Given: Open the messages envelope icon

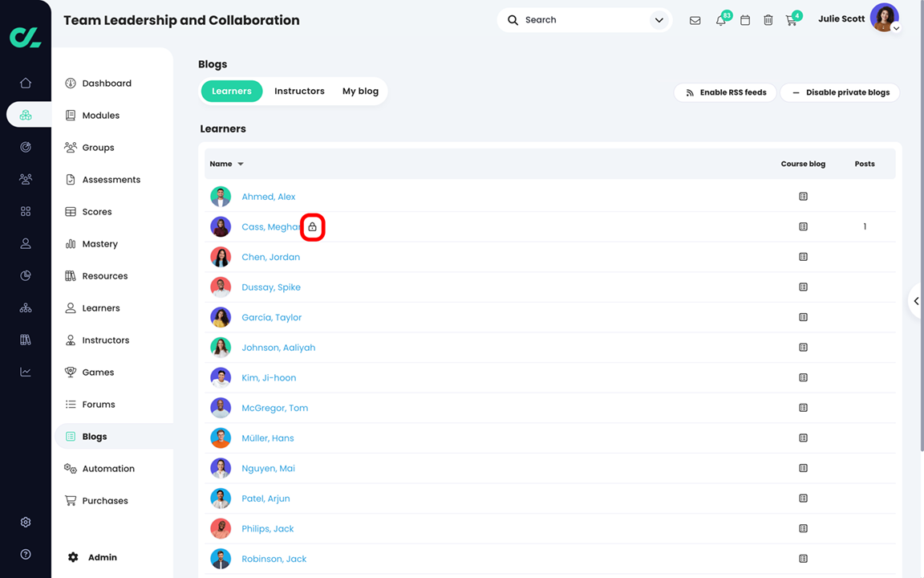Looking at the screenshot, I should (695, 20).
